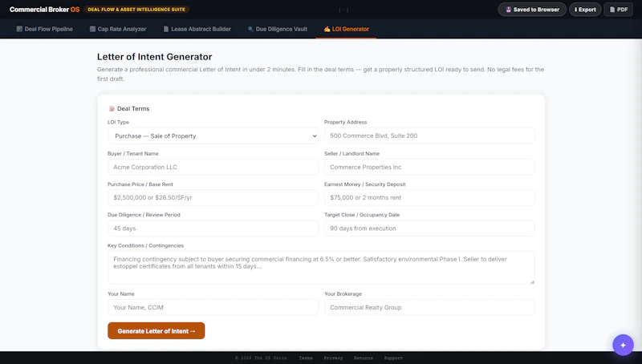Open the Lease Abstract Builder tab
This screenshot has width=642, height=364.
point(197,29)
